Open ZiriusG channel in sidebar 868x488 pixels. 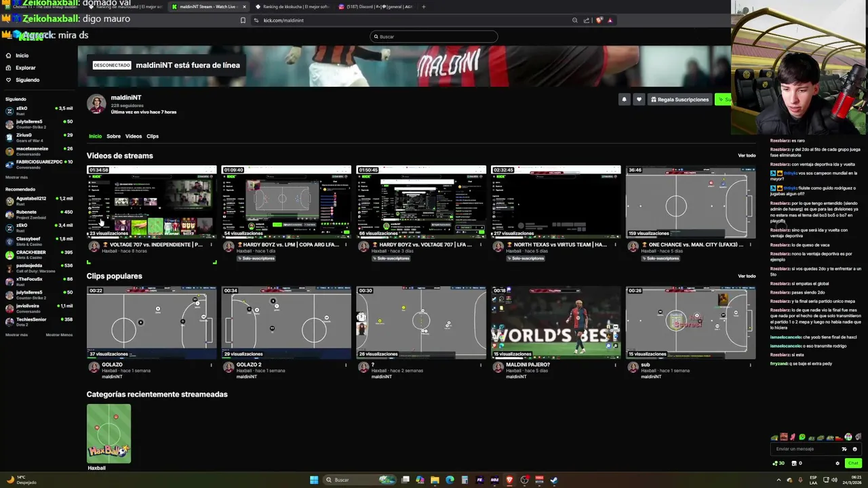click(39, 138)
